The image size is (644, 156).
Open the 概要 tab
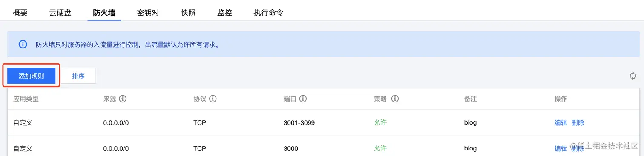(x=20, y=13)
